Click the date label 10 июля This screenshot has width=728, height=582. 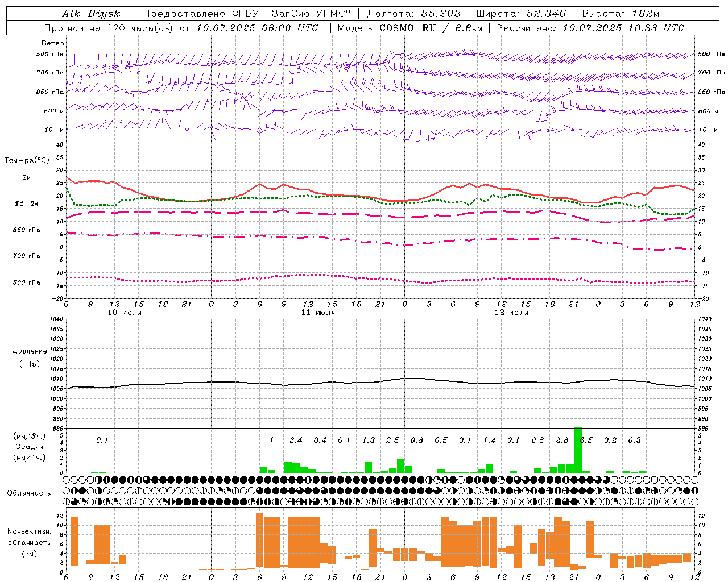[125, 313]
